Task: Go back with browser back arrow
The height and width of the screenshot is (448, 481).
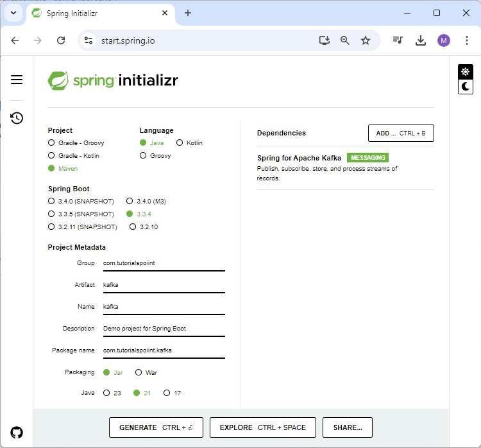Action: coord(15,40)
